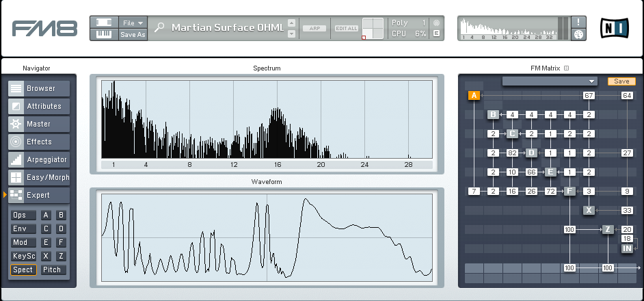Select operator F in the FM Matrix
The width and height of the screenshot is (644, 301).
(x=569, y=192)
